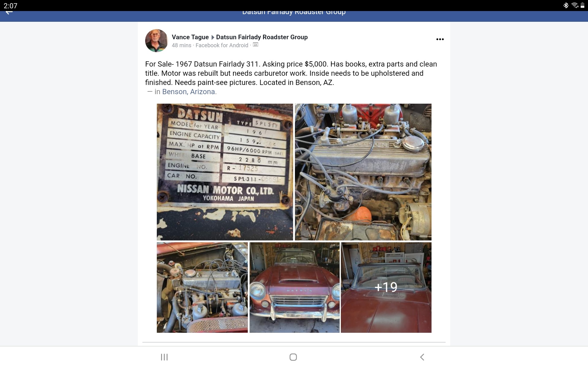
Task: Tap the Android recent apps button
Action: click(x=164, y=357)
